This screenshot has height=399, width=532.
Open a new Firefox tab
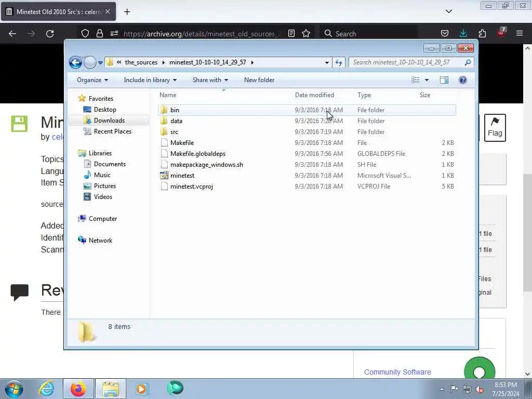(x=127, y=12)
